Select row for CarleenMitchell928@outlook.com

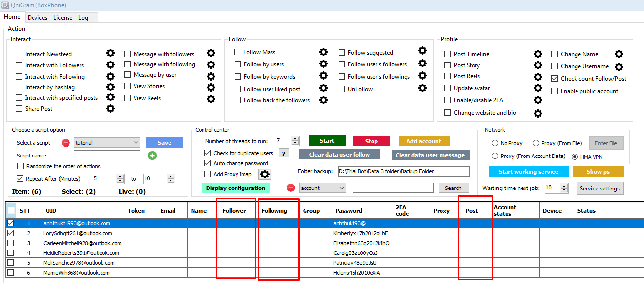point(11,243)
